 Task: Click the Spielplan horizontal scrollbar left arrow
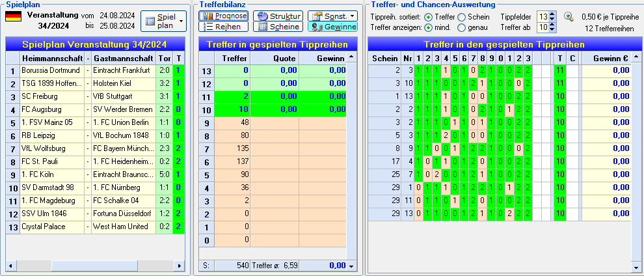pos(10,266)
